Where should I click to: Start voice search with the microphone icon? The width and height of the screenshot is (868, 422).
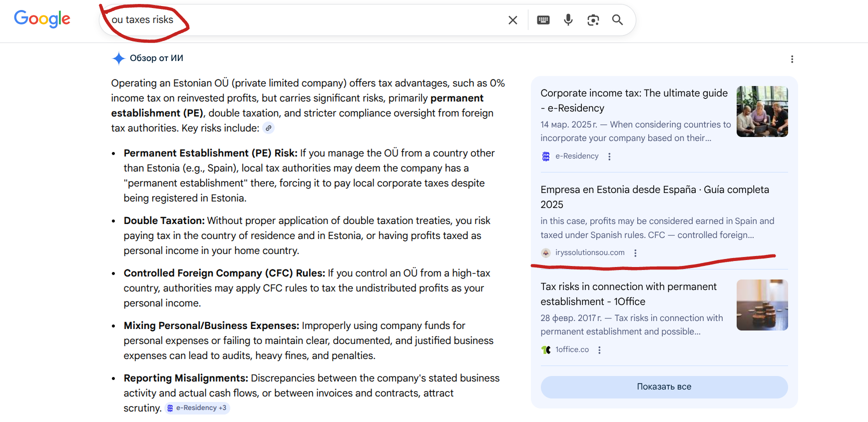tap(568, 20)
